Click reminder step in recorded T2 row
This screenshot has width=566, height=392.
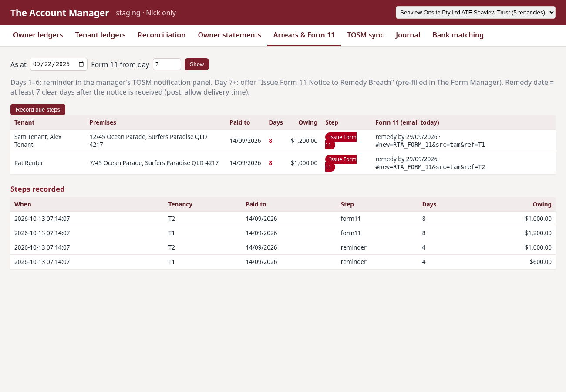pyautogui.click(x=354, y=247)
